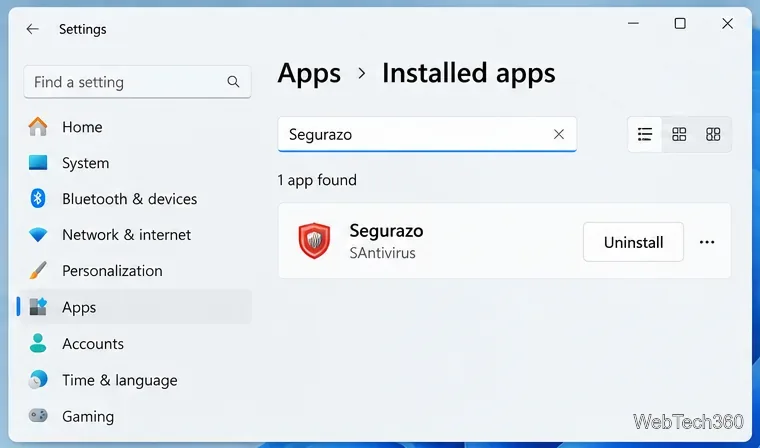The width and height of the screenshot is (760, 448).
Task: Switch to tile view layout
Action: tap(713, 134)
